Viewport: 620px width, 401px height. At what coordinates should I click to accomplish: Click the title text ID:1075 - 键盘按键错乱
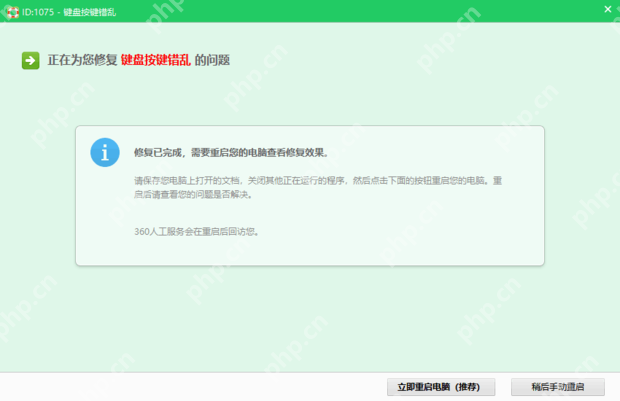coord(69,12)
